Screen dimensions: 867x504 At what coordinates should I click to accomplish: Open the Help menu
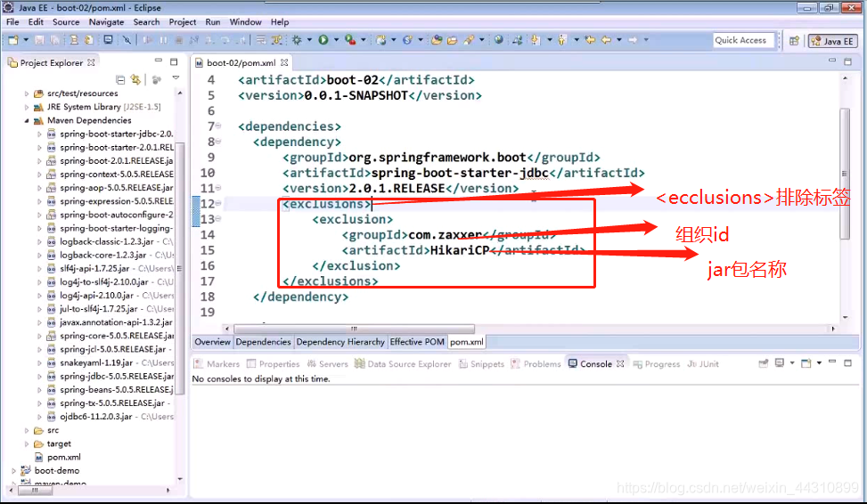tap(280, 22)
